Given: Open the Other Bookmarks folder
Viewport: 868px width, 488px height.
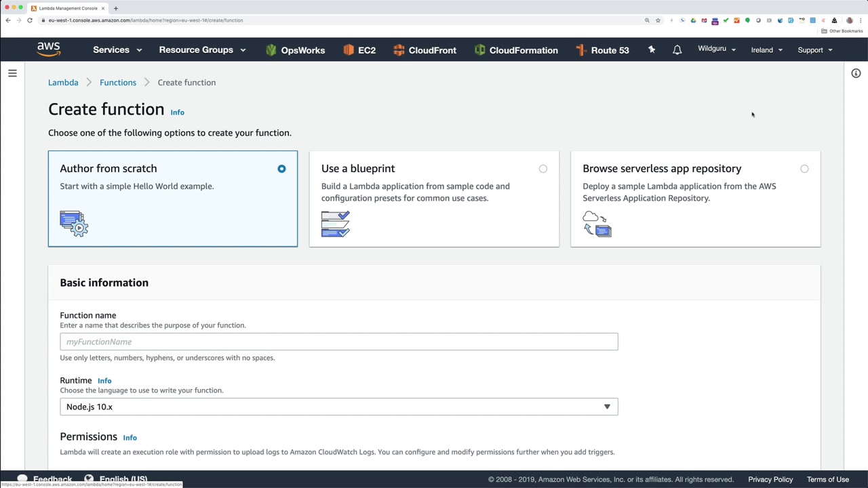Looking at the screenshot, I should tap(842, 31).
